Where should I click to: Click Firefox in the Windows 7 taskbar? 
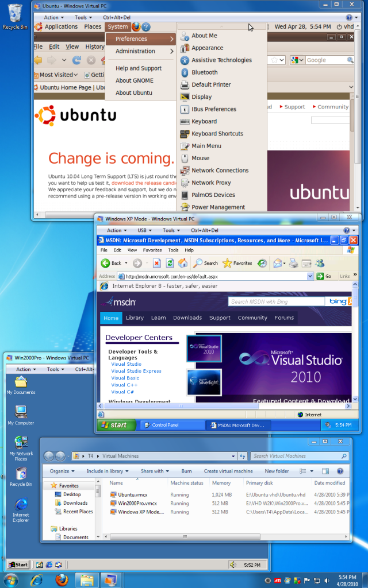coord(62,580)
